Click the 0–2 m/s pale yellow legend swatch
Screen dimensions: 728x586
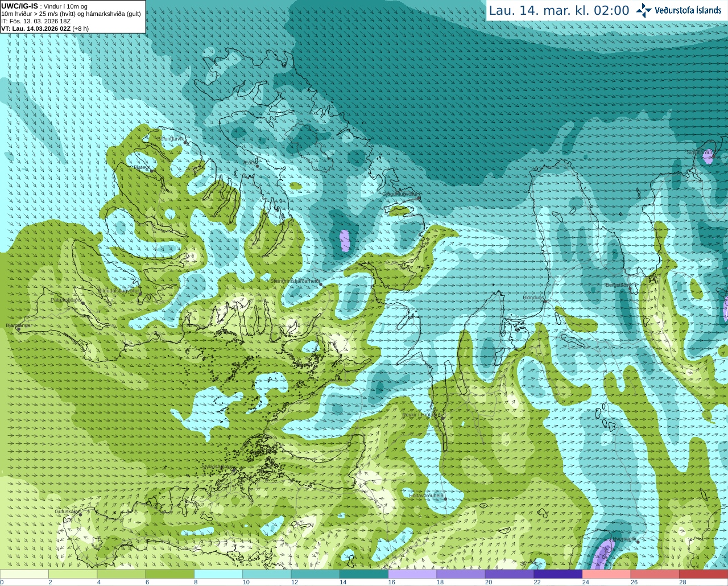point(24,574)
